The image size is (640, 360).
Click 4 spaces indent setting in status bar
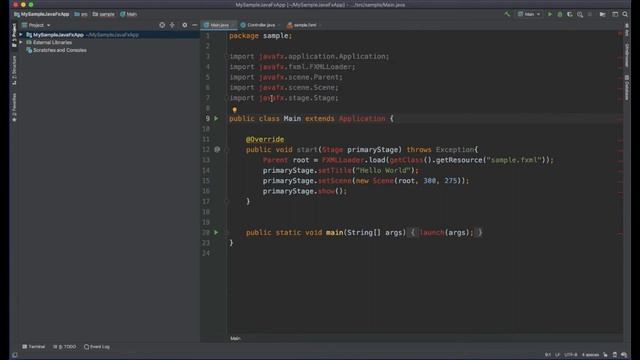[590, 355]
